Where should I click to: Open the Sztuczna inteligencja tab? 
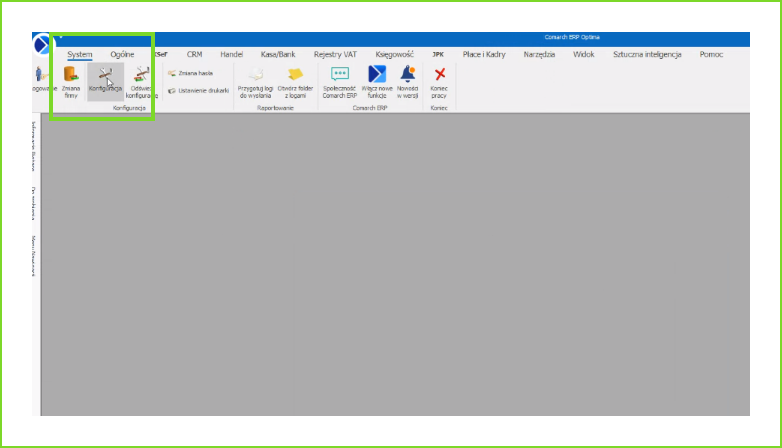[x=647, y=54]
